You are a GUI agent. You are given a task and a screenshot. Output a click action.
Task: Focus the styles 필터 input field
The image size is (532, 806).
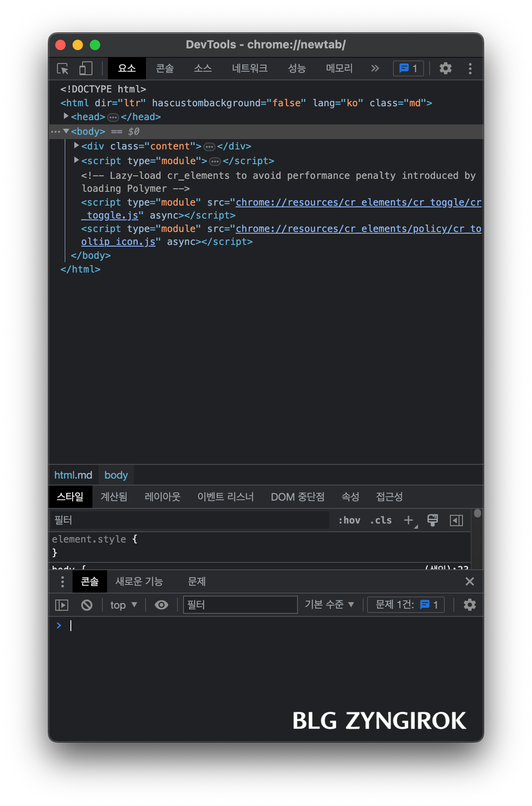point(190,520)
